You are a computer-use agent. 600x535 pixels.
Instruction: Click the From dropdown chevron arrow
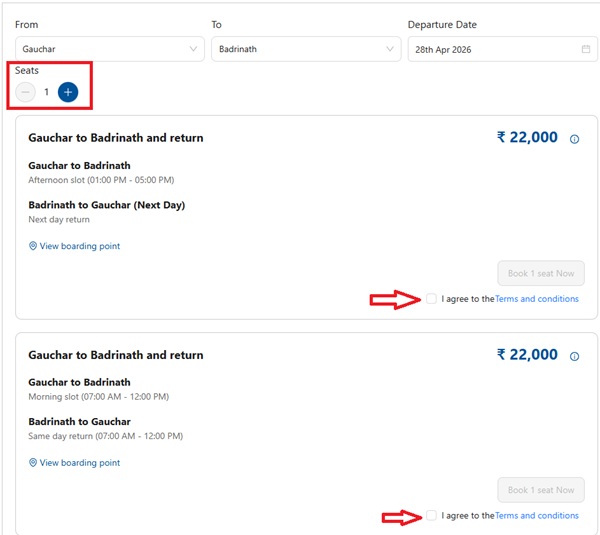(x=193, y=48)
